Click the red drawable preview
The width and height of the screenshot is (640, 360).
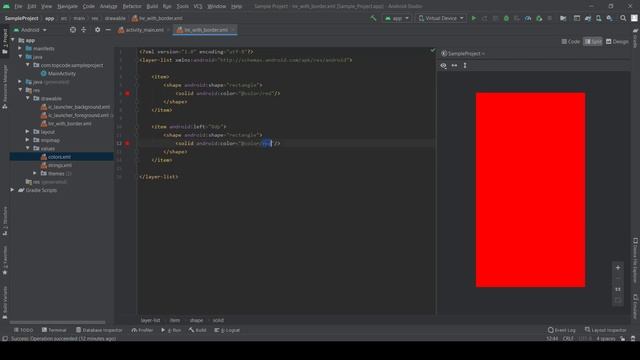click(x=530, y=190)
